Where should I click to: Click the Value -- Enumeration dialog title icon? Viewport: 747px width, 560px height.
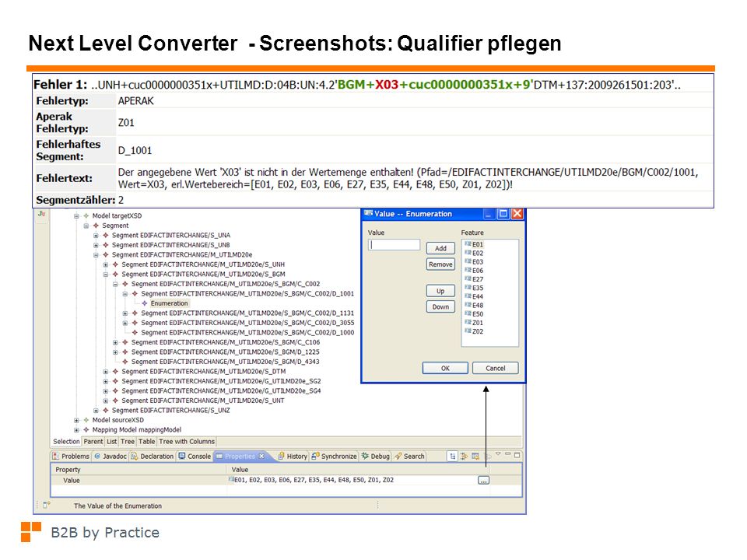(368, 214)
